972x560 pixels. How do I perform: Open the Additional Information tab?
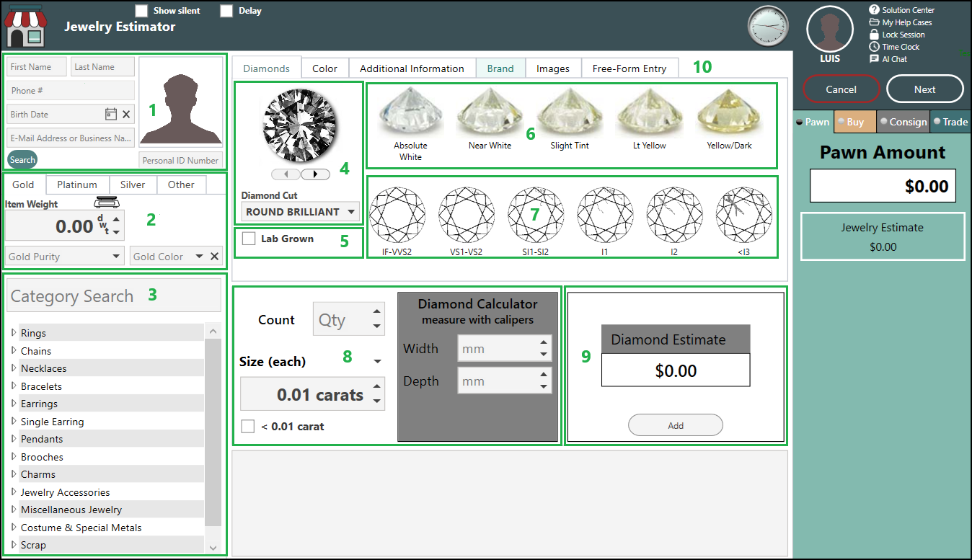[x=412, y=68]
